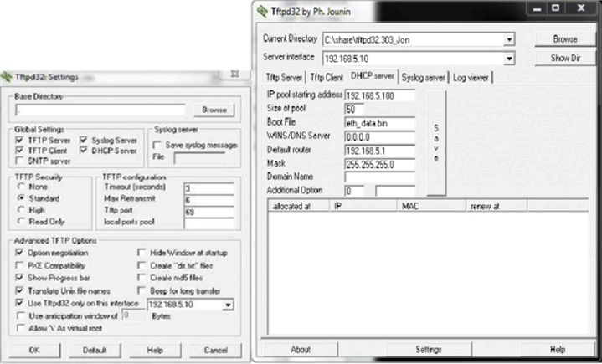Screen dimensions: 602x364
Task: Select Standard TFTP security option
Action: point(21,198)
